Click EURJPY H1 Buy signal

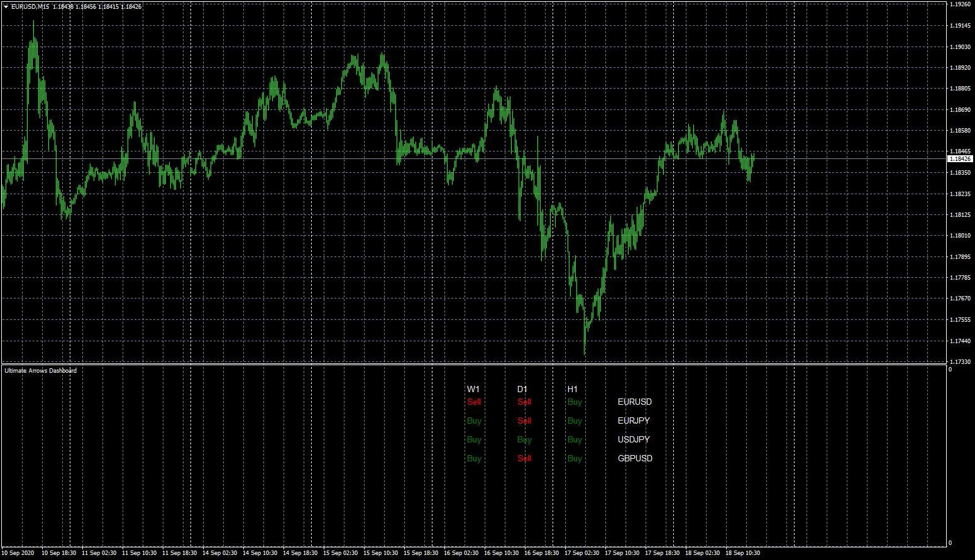575,420
